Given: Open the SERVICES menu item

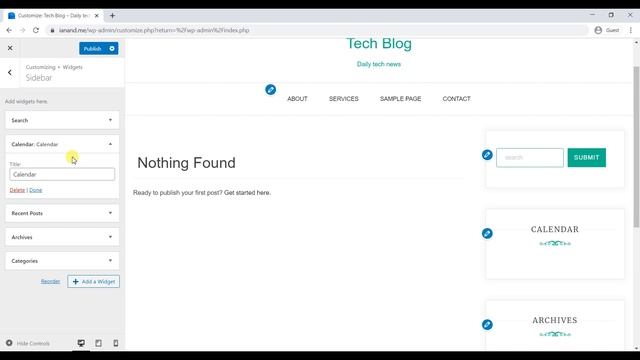Looking at the screenshot, I should tap(344, 99).
